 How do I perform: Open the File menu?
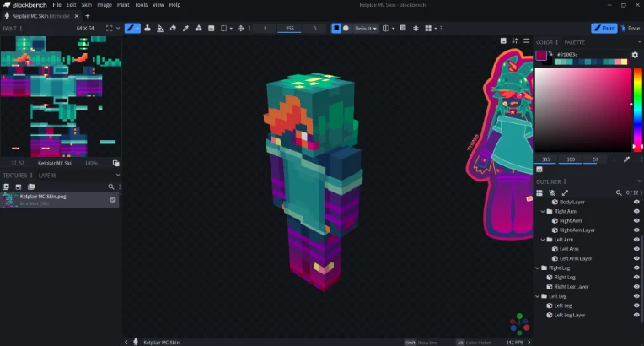click(56, 5)
